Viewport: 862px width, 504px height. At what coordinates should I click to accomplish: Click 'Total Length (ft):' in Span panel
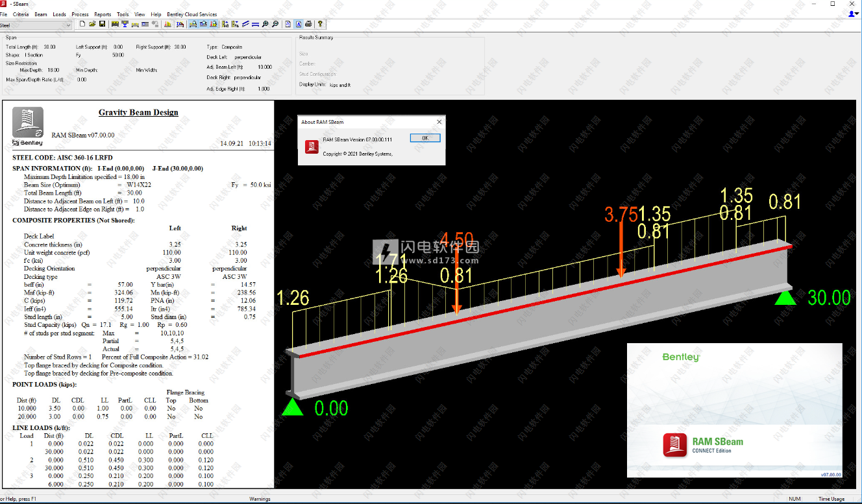[x=21, y=47]
